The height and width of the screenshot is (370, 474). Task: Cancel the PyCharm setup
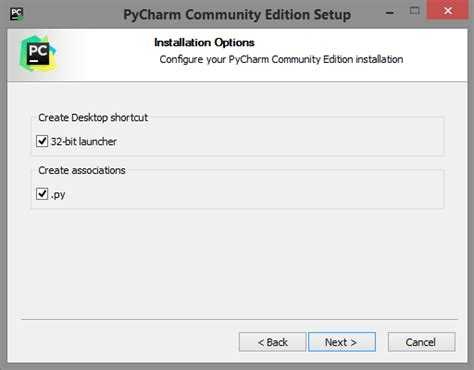(421, 342)
